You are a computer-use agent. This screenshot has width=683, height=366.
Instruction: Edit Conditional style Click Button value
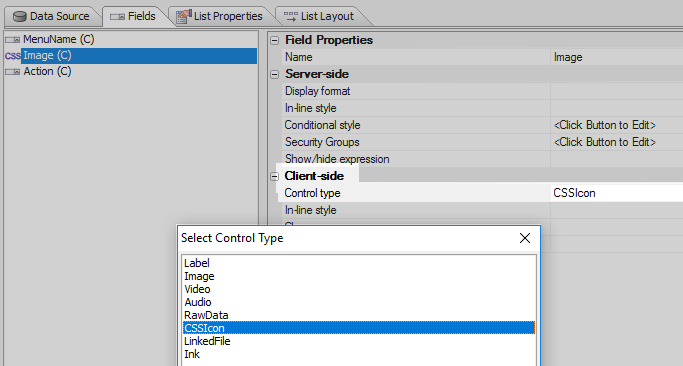(x=616, y=125)
